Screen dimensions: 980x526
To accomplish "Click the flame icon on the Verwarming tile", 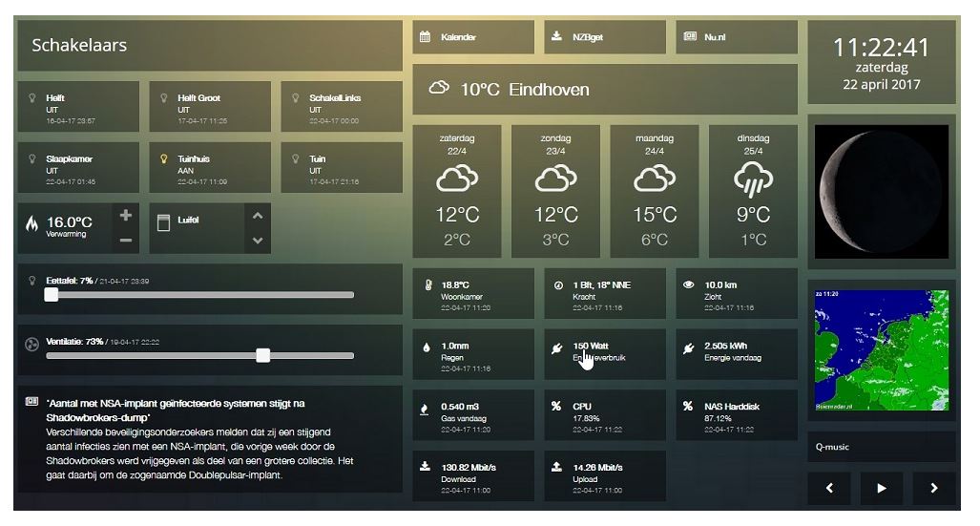I will point(31,223).
